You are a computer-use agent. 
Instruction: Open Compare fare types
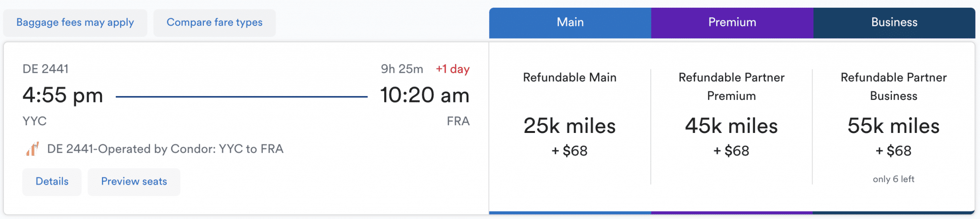click(214, 22)
